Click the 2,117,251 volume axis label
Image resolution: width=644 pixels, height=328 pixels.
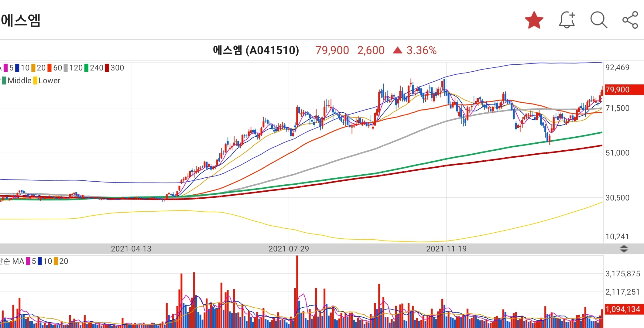click(x=623, y=292)
